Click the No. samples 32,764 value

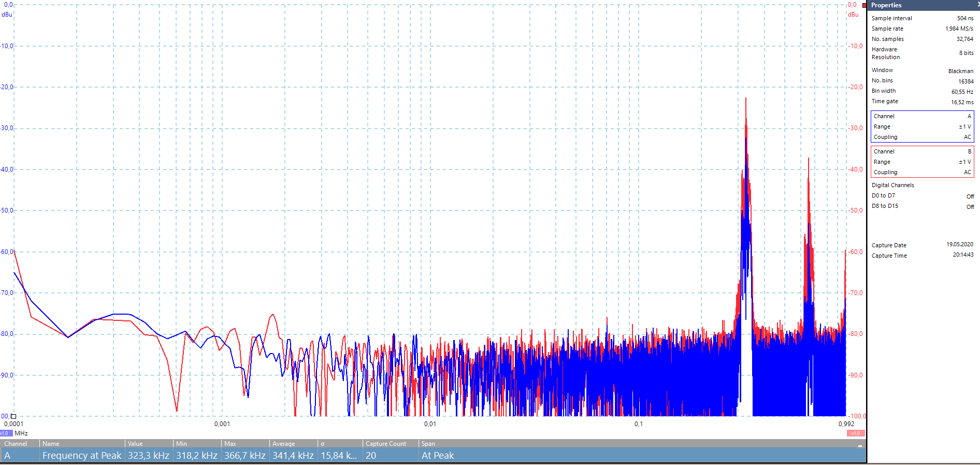(964, 39)
